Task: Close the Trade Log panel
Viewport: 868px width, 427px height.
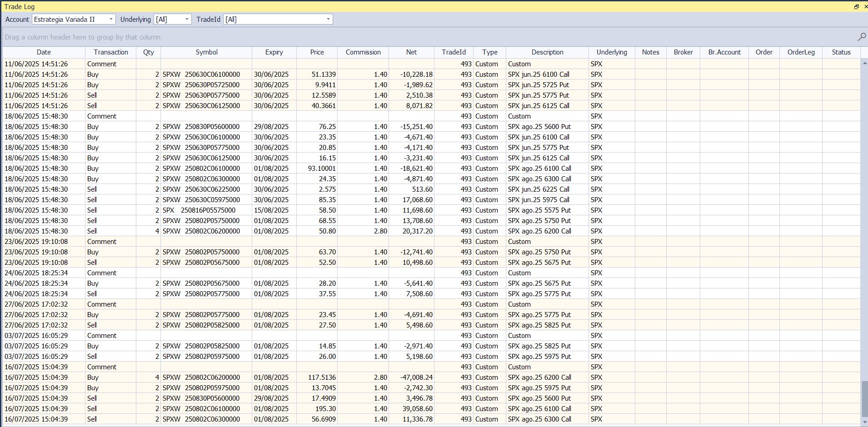Action: point(865,6)
